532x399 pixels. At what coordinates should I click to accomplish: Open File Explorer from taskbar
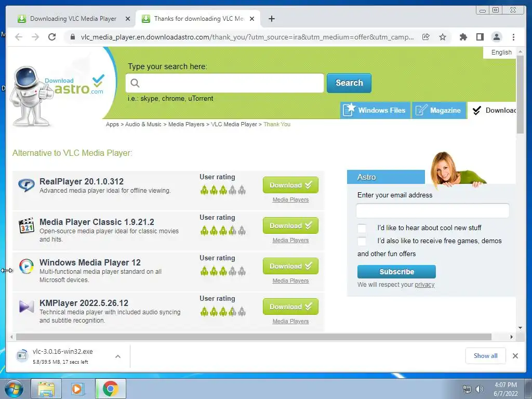[46, 389]
